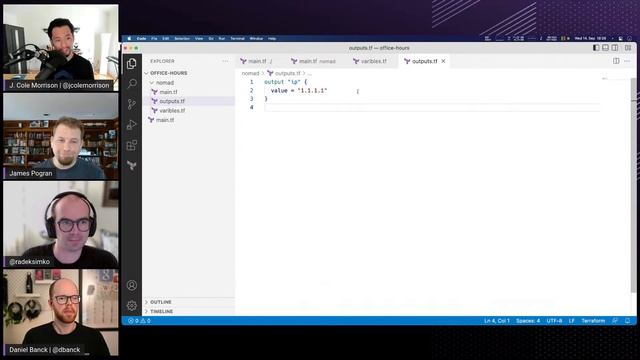Open the Search view in activity bar
Viewport: 640px width, 360px height.
coord(131,84)
